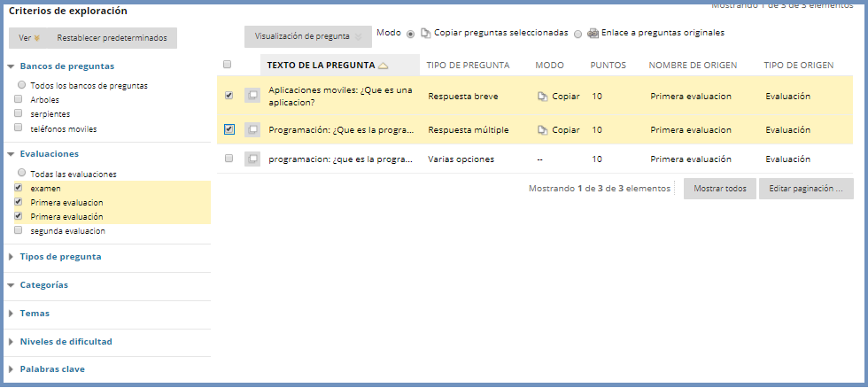Uncheck the 'examen' evaluation checkbox
868x388 pixels.
coord(19,188)
